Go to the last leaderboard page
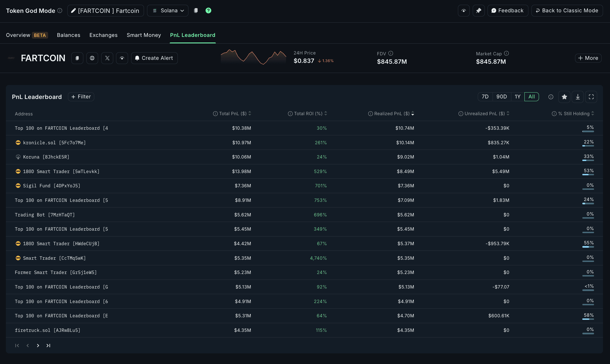 (x=48, y=346)
